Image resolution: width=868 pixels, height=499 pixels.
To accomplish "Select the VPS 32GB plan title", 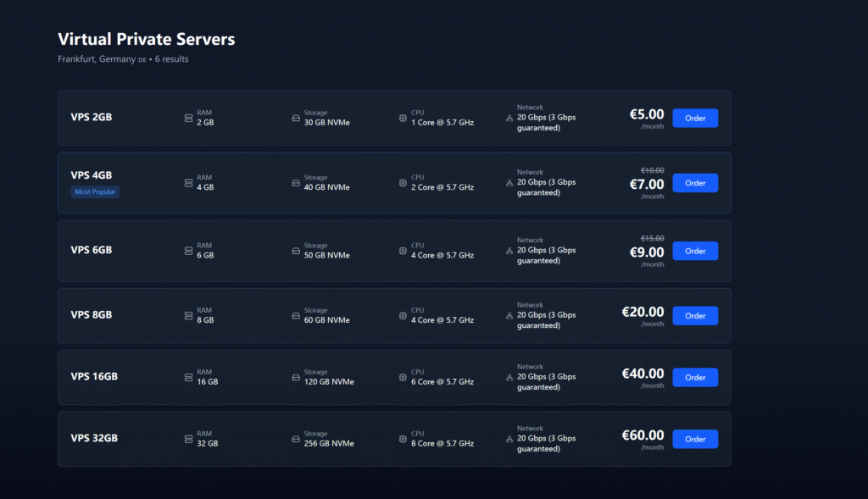I will tap(94, 438).
